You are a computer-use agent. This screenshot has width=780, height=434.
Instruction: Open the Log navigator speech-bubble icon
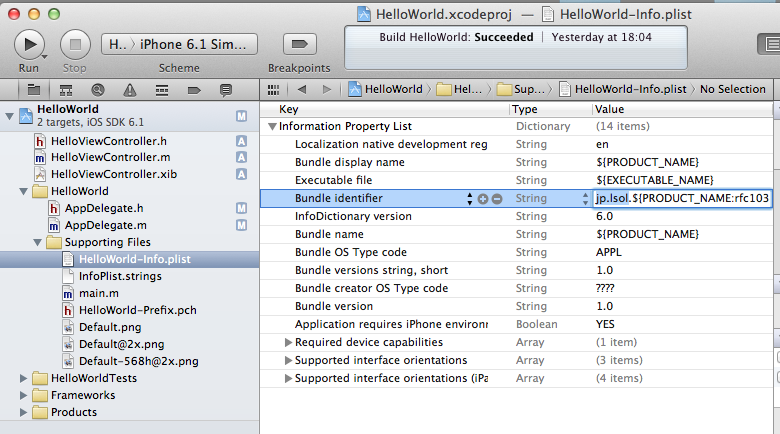click(x=226, y=90)
